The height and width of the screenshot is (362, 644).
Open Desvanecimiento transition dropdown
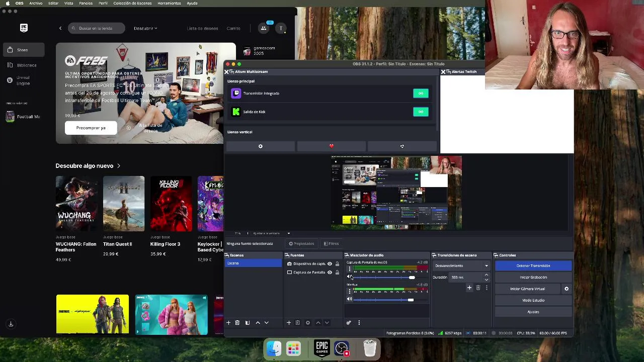coord(462,265)
